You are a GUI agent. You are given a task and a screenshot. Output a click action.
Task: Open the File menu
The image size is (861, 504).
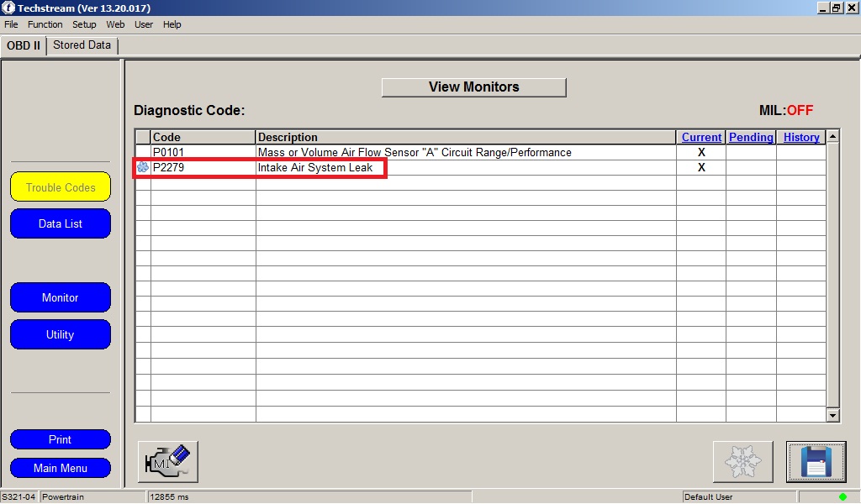point(11,24)
